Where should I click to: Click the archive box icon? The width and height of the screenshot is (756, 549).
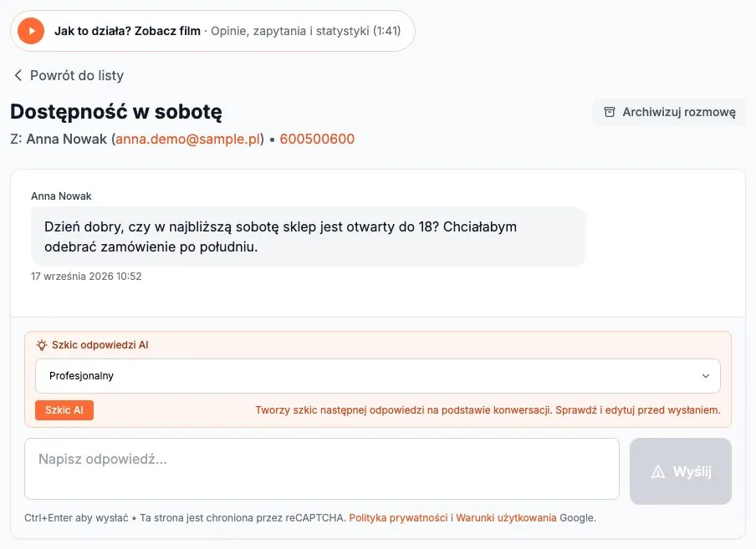pos(610,112)
